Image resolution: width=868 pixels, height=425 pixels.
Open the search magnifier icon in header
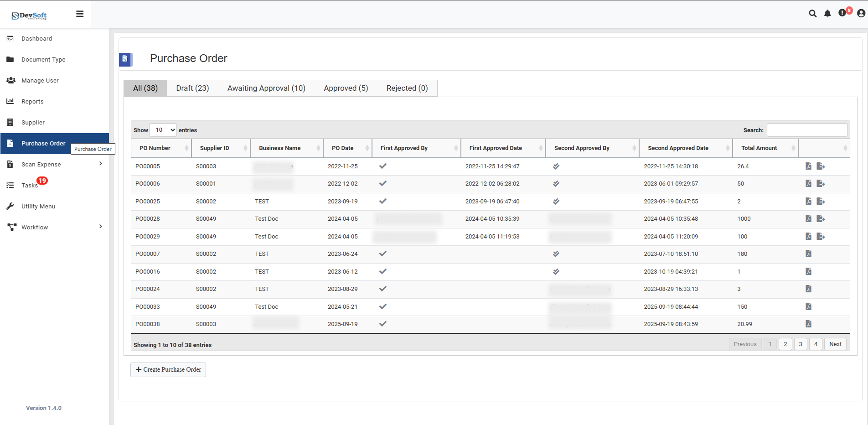pos(812,14)
